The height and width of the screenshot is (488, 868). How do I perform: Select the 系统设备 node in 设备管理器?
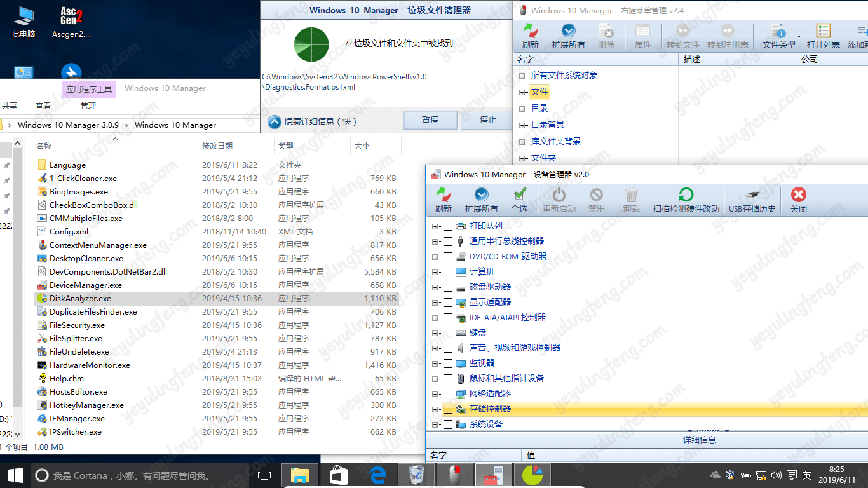tap(486, 424)
